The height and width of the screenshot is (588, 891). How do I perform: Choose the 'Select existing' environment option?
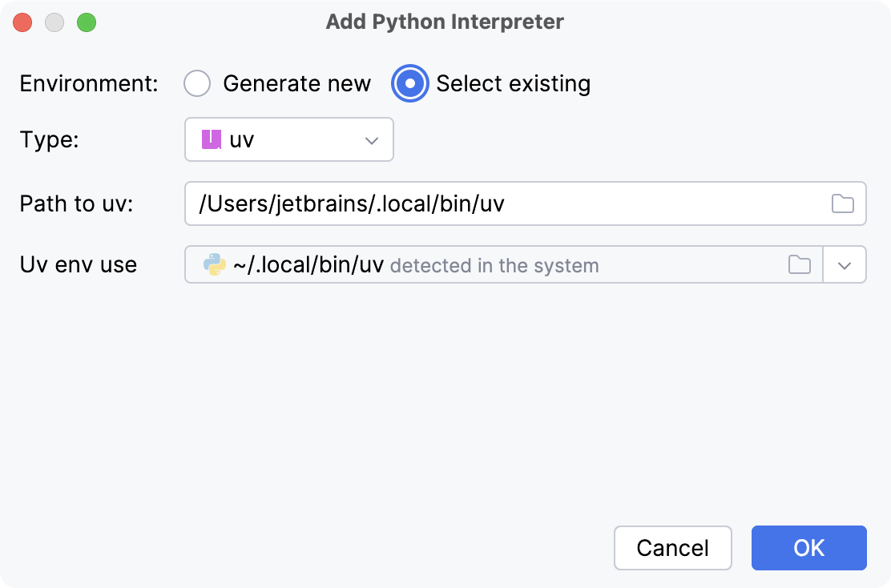tap(409, 83)
